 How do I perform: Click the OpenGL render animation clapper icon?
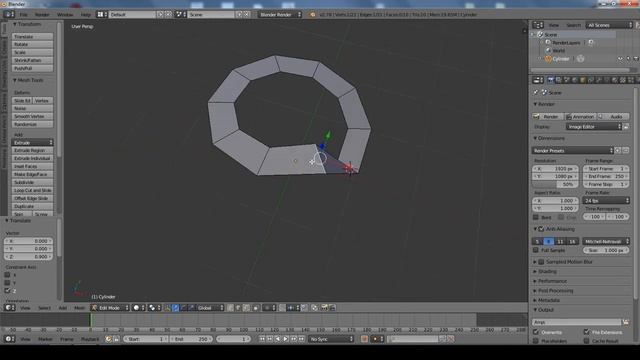[332, 308]
